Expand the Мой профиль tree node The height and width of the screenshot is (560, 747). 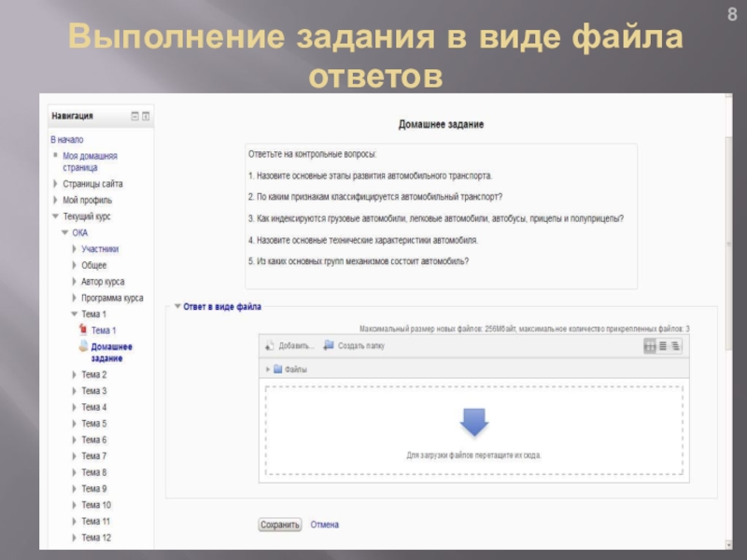54,201
